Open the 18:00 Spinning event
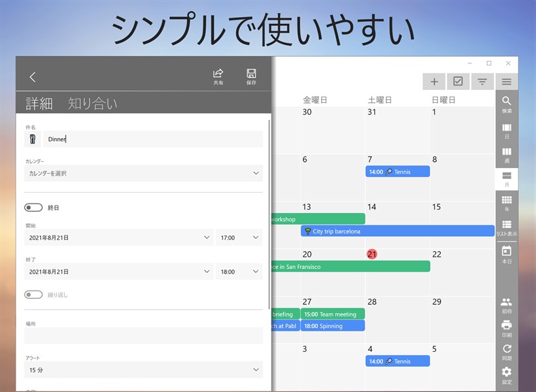This screenshot has height=392, width=536. pos(333,325)
